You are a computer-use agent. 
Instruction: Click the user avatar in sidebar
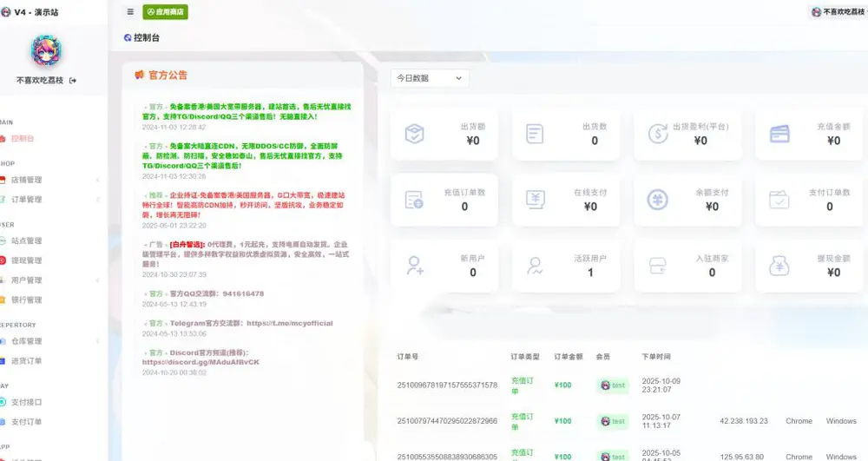[x=46, y=50]
